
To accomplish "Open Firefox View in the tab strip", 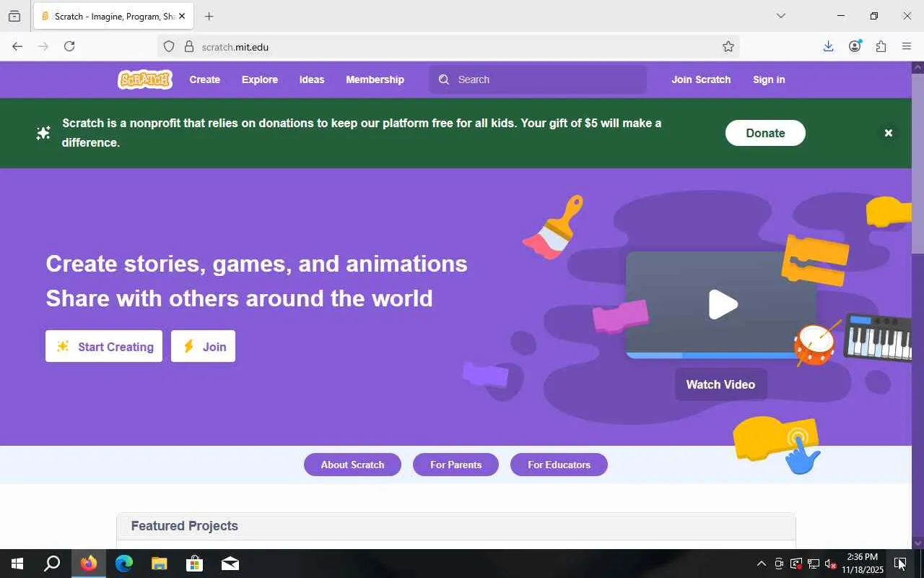I will 14,16.
